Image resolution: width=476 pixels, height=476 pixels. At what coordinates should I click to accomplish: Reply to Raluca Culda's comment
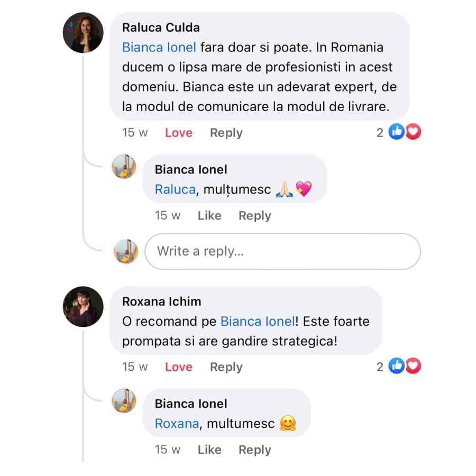pyautogui.click(x=226, y=133)
